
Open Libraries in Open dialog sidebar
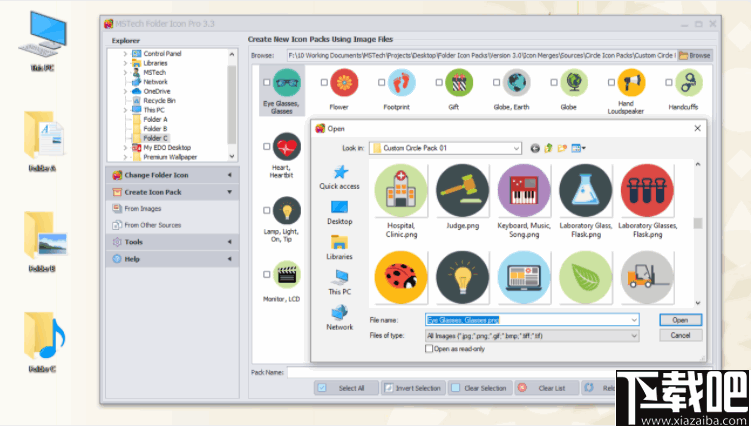[x=340, y=247]
